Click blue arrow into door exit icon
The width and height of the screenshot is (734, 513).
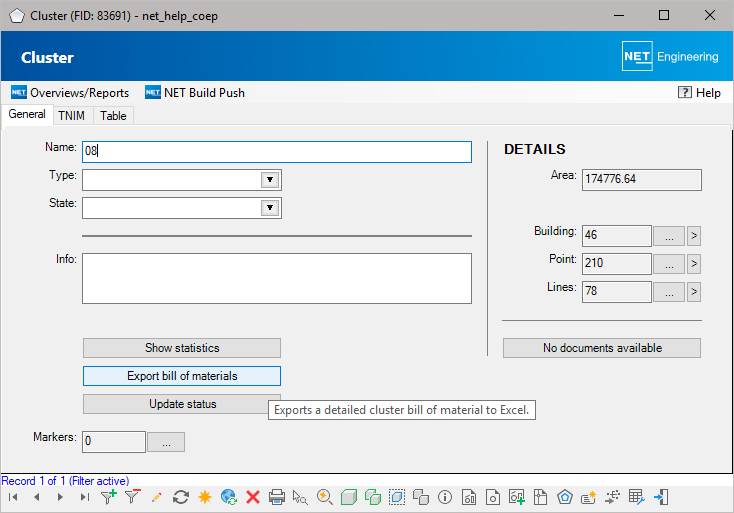(661, 497)
